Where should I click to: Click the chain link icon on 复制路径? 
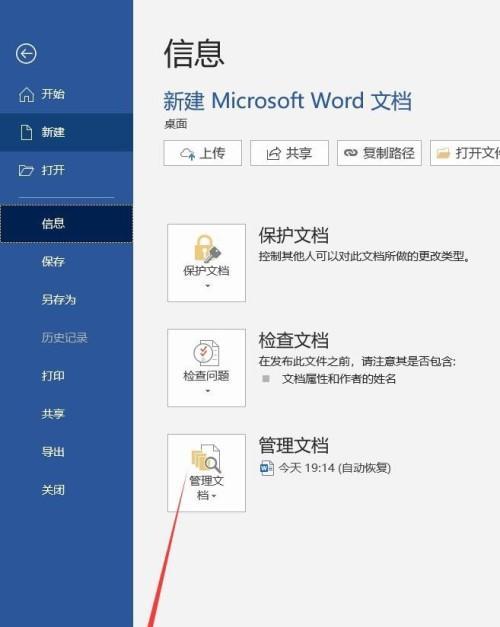pyautogui.click(x=351, y=153)
